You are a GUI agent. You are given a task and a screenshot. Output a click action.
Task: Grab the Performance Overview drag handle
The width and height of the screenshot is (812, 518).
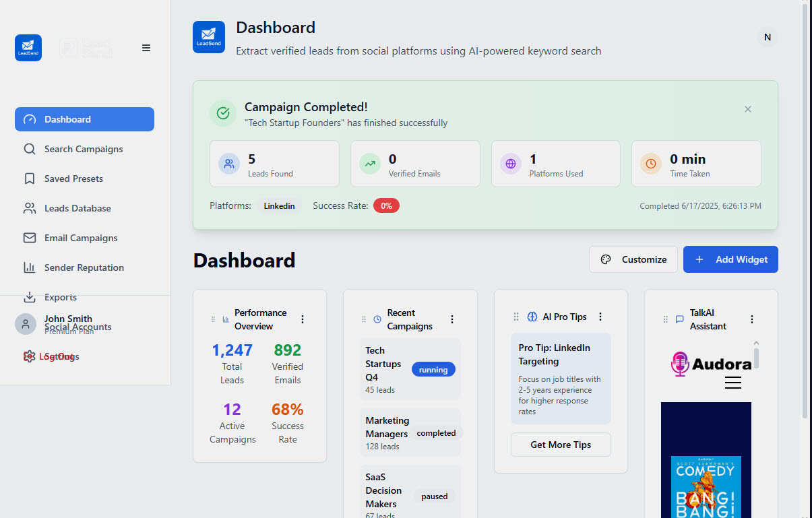(214, 319)
